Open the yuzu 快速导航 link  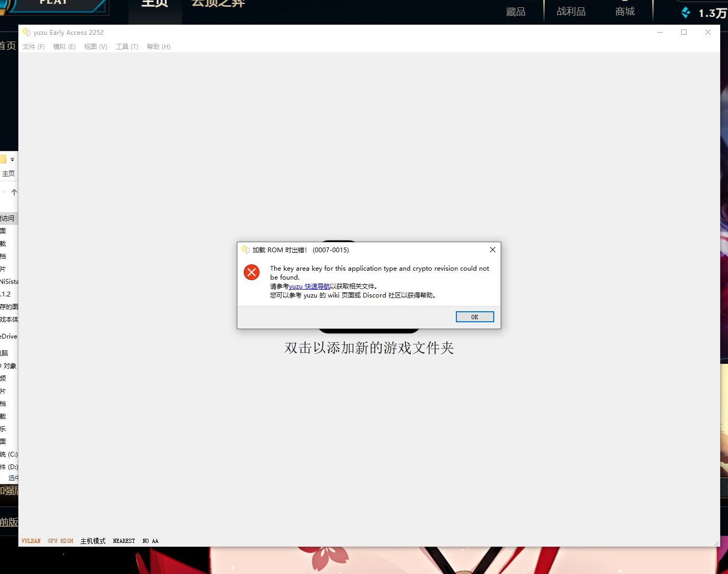(310, 286)
